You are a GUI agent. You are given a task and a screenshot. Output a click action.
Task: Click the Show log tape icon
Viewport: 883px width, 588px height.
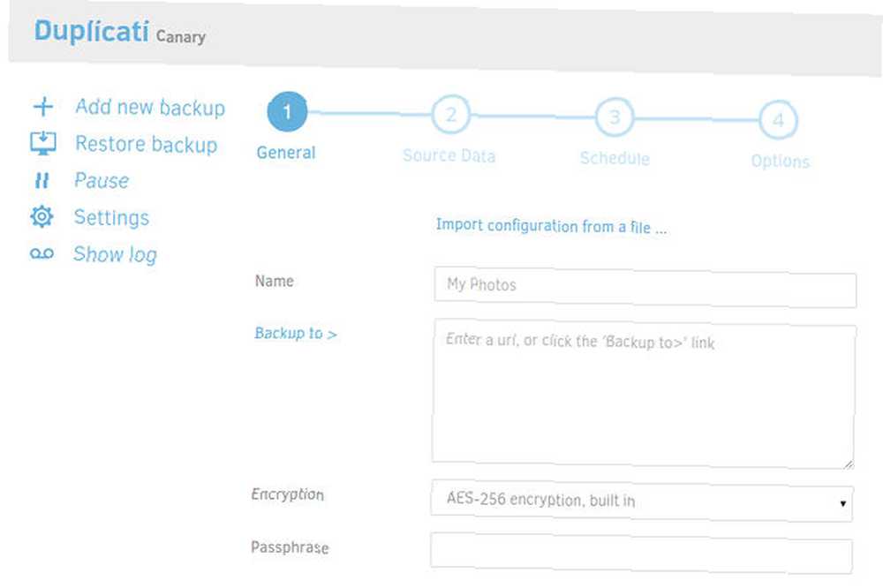42,254
